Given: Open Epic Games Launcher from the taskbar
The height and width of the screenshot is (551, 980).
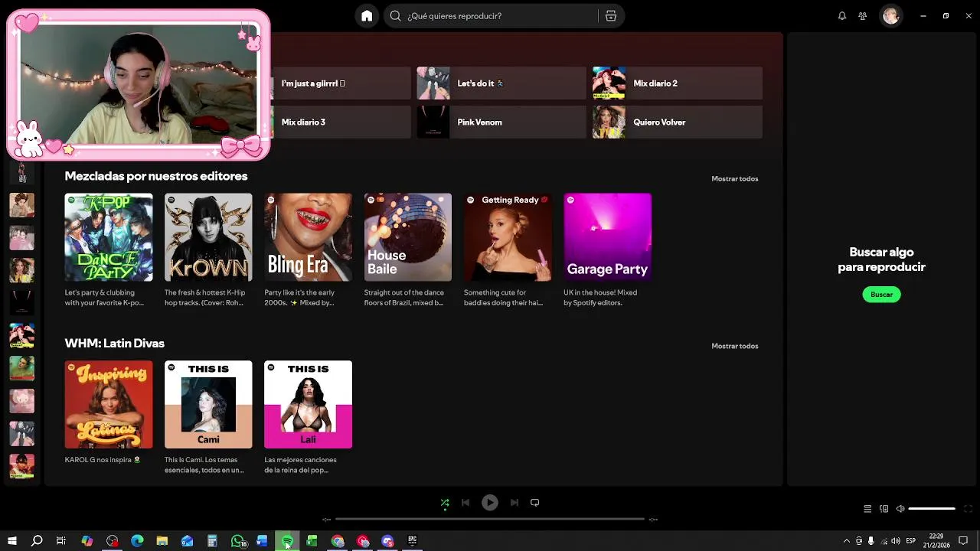Looking at the screenshot, I should click(x=412, y=541).
